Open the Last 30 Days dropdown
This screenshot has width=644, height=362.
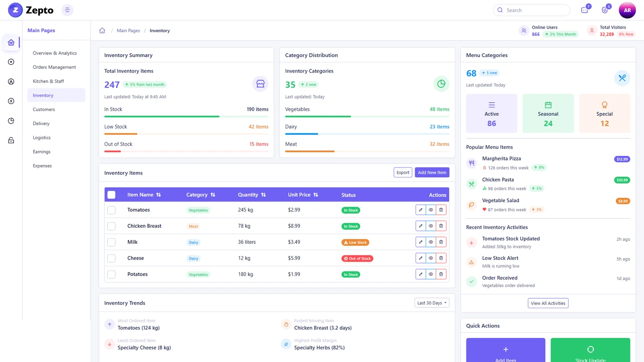click(x=431, y=303)
